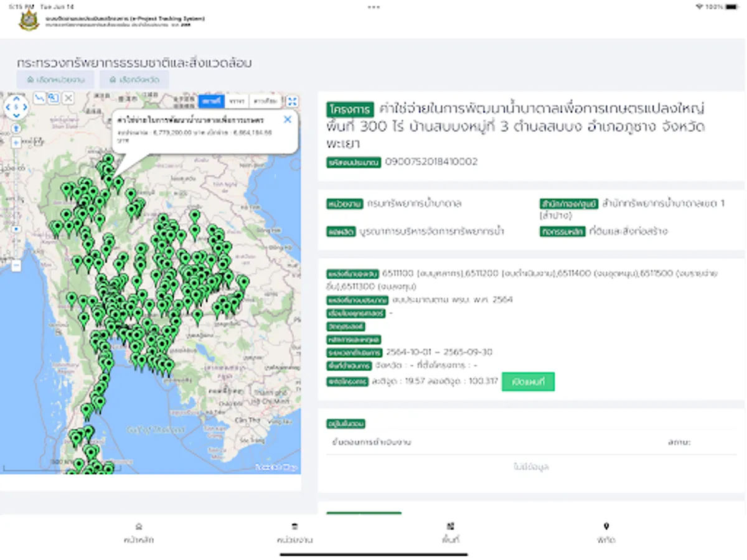This screenshot has width=747, height=560.
Task: Close the project info popup on map
Action: (x=287, y=119)
